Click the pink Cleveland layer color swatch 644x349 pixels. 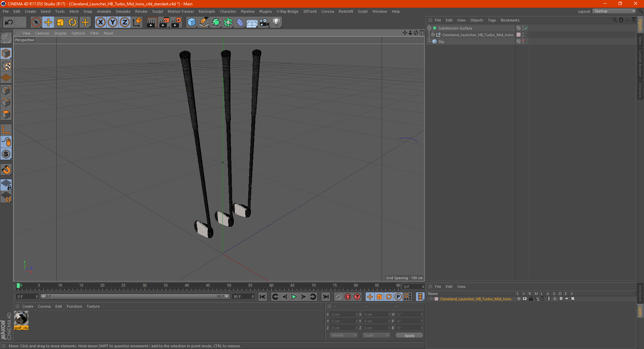click(x=436, y=299)
